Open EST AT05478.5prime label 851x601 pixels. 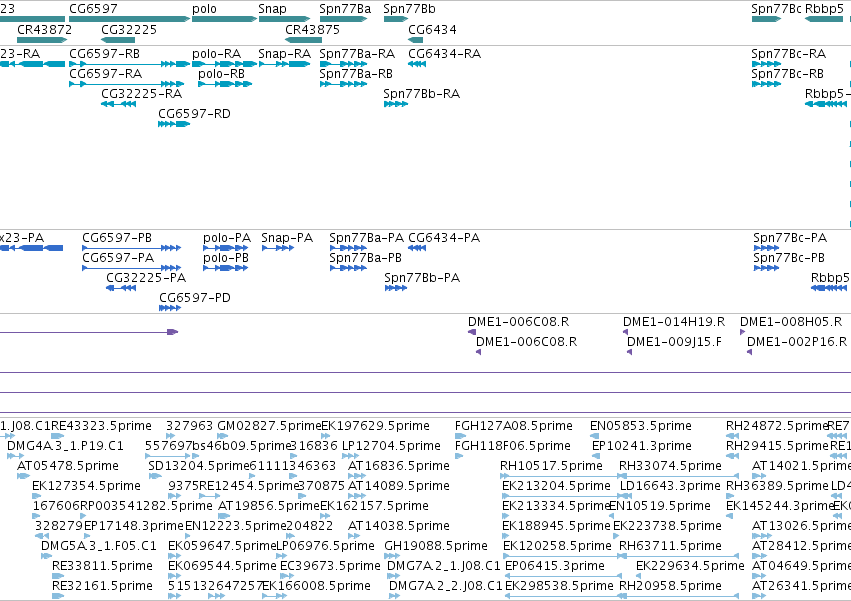point(68,466)
